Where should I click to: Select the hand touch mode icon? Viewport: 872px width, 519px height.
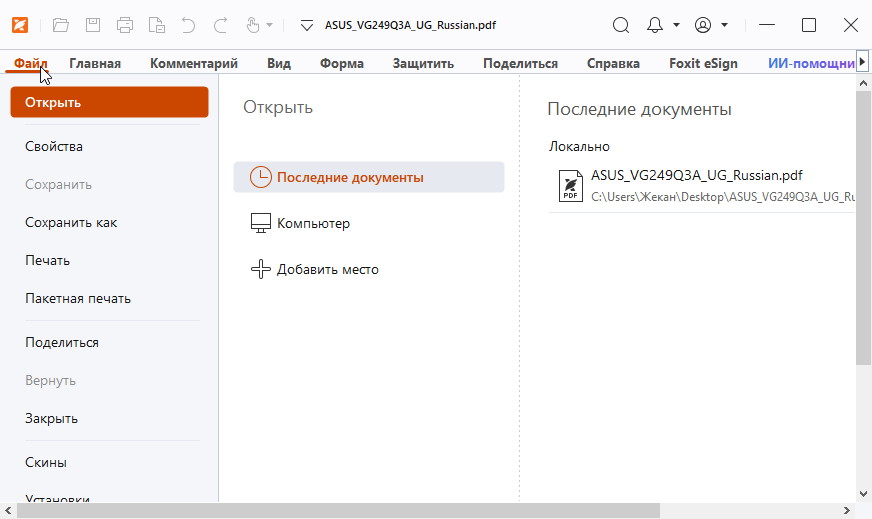point(253,25)
